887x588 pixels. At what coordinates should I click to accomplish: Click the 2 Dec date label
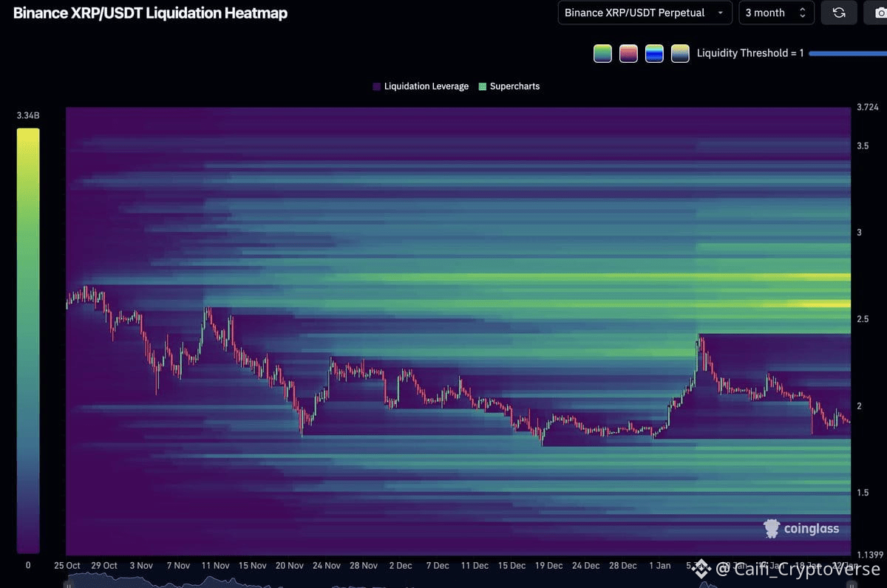coord(400,565)
